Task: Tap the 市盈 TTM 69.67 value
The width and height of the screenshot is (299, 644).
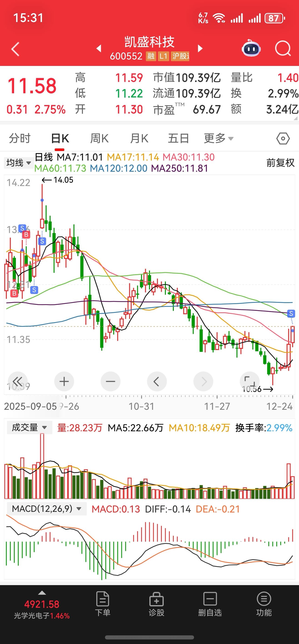Action: [x=187, y=109]
